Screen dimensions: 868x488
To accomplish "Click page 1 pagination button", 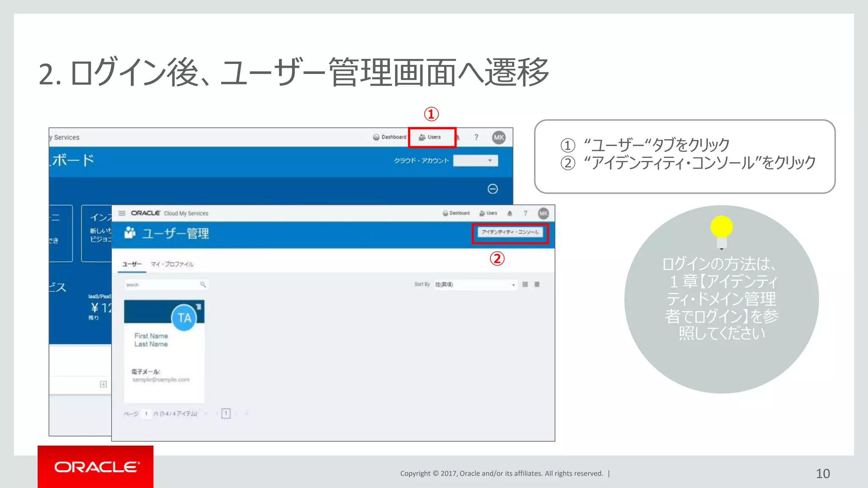I will 226,413.
